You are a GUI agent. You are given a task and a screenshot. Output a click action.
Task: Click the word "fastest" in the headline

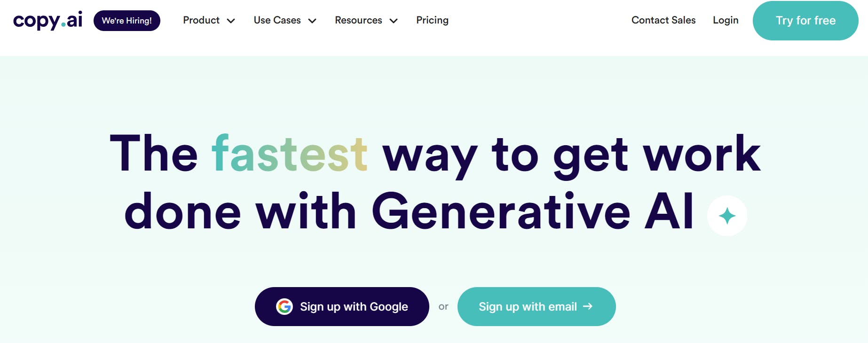tap(290, 153)
